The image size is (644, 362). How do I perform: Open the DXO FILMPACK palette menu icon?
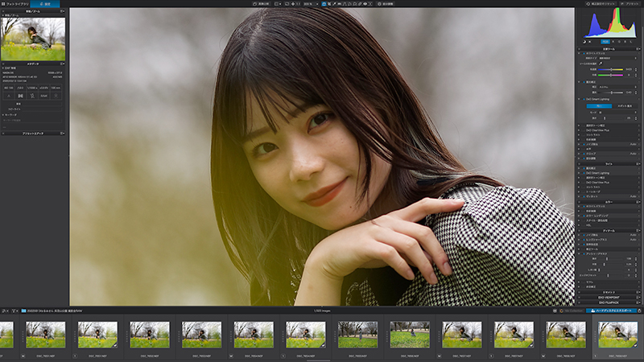638,302
